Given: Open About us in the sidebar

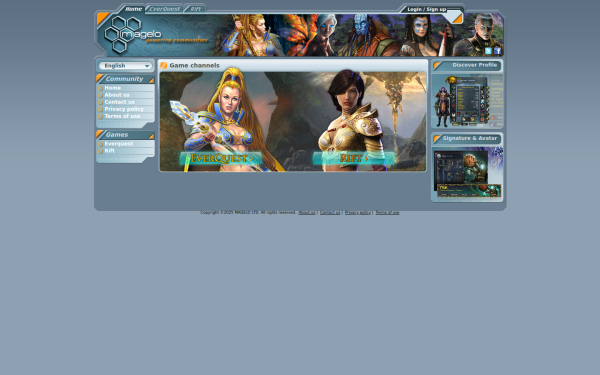Looking at the screenshot, I should [x=117, y=95].
